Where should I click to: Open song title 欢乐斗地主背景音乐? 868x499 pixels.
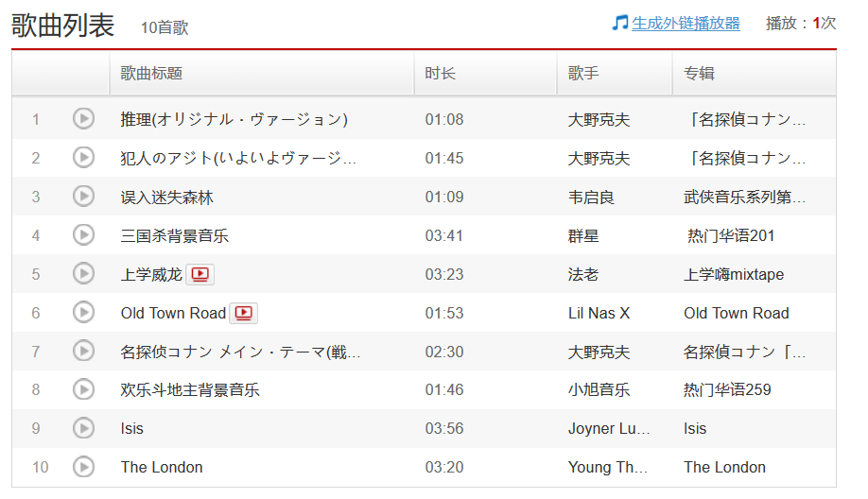coord(190,389)
